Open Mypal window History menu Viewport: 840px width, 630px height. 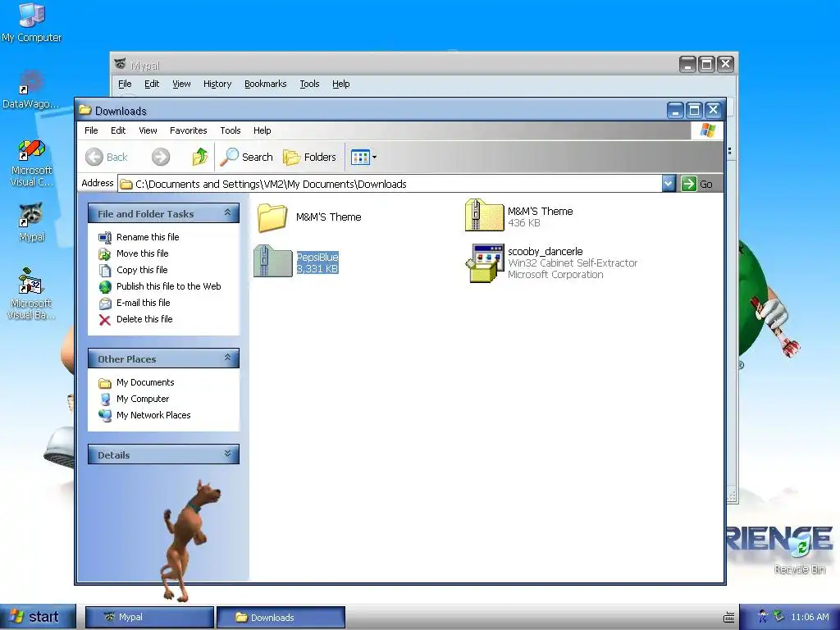217,84
